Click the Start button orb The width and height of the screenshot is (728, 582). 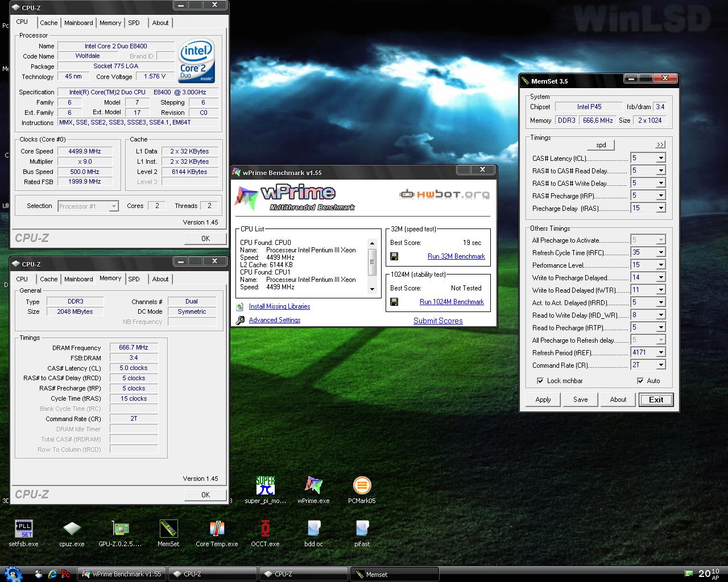pyautogui.click(x=13, y=574)
